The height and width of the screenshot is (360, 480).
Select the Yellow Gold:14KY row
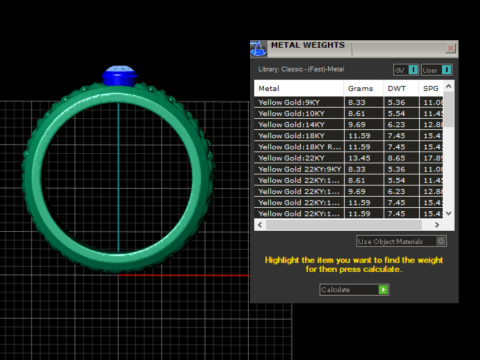pos(349,125)
